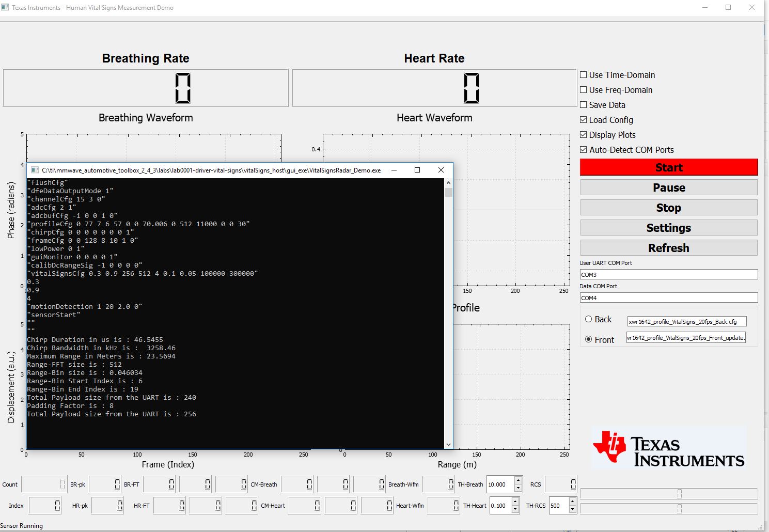Image resolution: width=769 pixels, height=532 pixels.
Task: Toggle Auto-Detect COM Ports checkbox
Action: tap(584, 150)
